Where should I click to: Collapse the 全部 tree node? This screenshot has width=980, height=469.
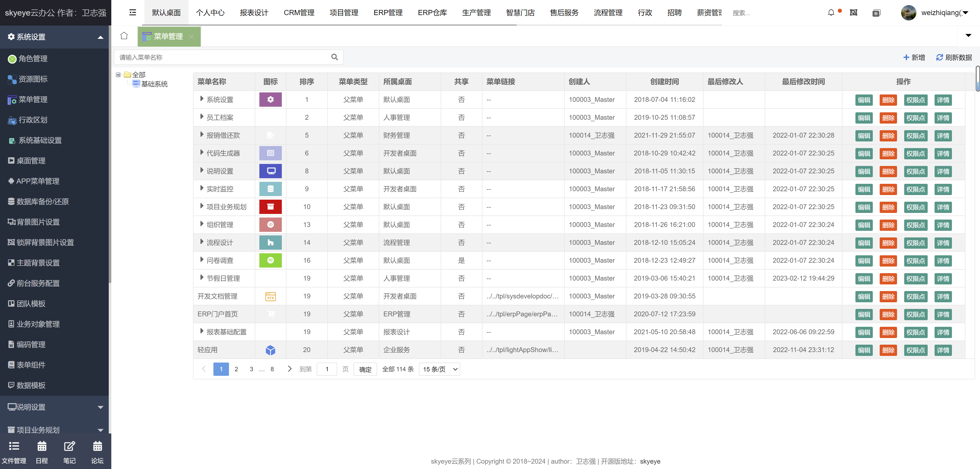[118, 75]
